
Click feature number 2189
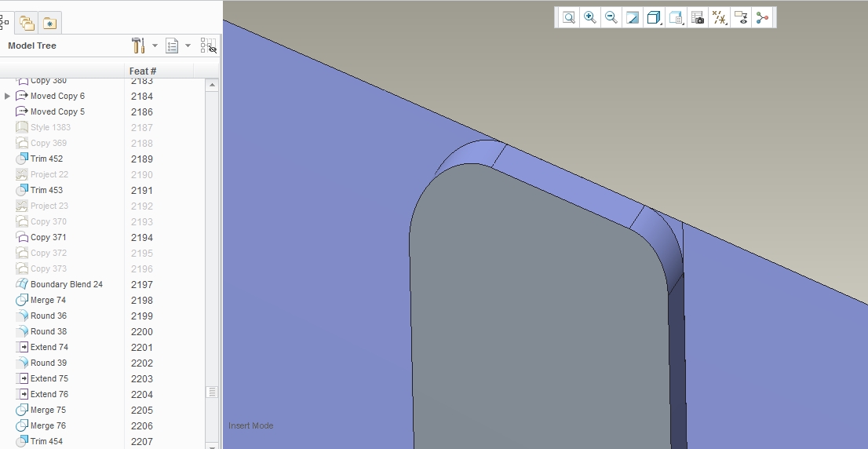click(142, 159)
